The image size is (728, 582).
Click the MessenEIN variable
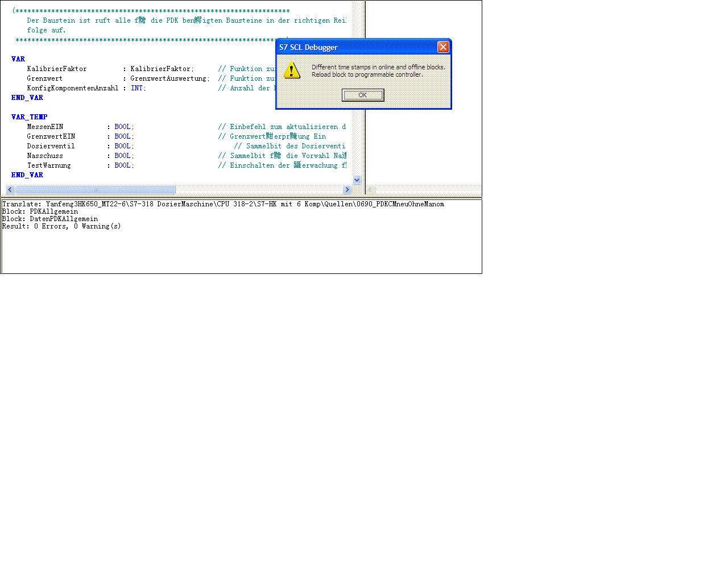[x=45, y=127]
